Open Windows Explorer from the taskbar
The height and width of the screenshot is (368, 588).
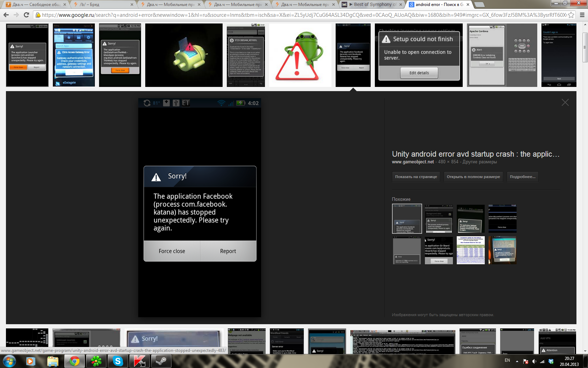pyautogui.click(x=52, y=361)
